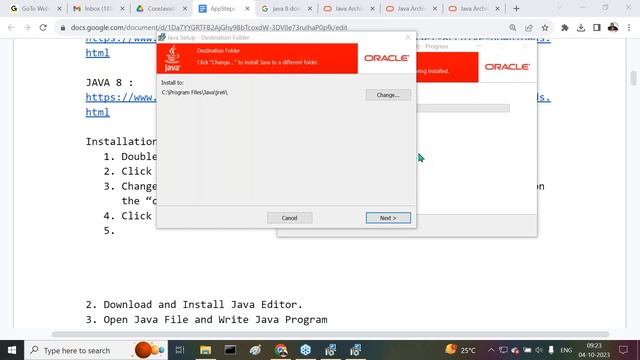The height and width of the screenshot is (360, 640).
Task: Toggle Chrome side panel icon
Action: click(597, 28)
